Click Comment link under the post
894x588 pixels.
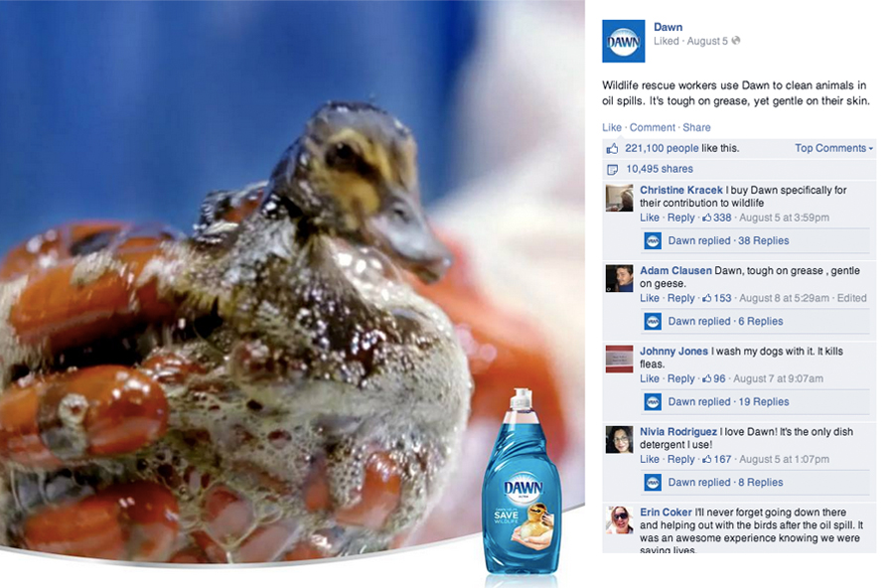point(653,128)
